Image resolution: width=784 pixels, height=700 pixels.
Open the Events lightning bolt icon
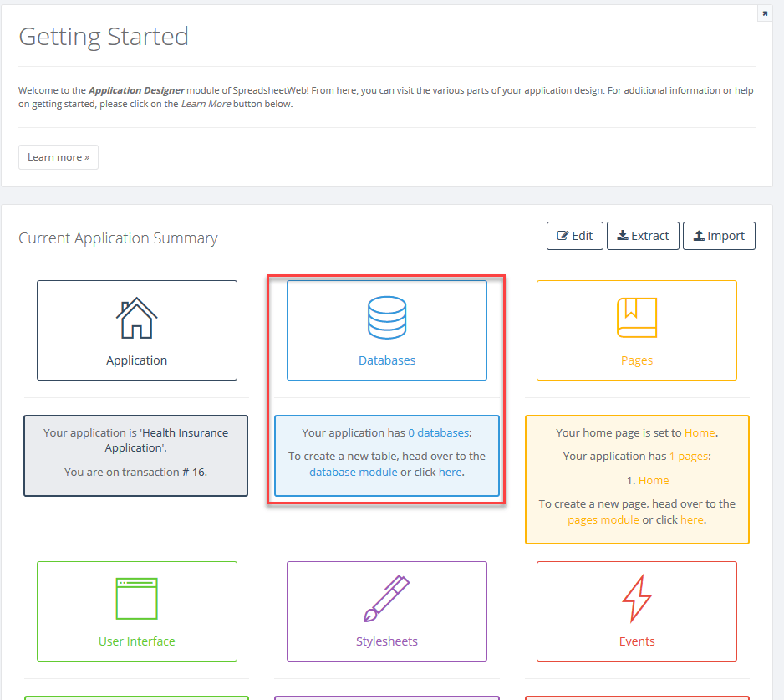pyautogui.click(x=636, y=599)
